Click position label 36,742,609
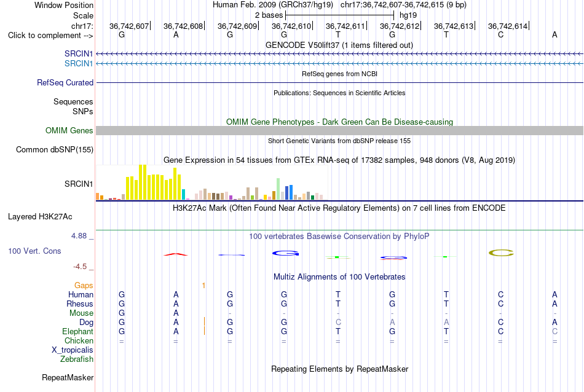This screenshot has height=392, width=584. click(237, 26)
